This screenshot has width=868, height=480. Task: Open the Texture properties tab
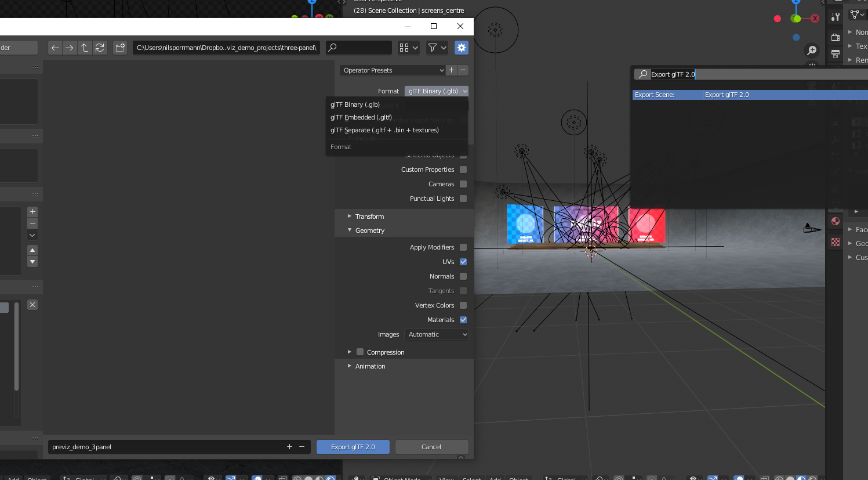836,242
